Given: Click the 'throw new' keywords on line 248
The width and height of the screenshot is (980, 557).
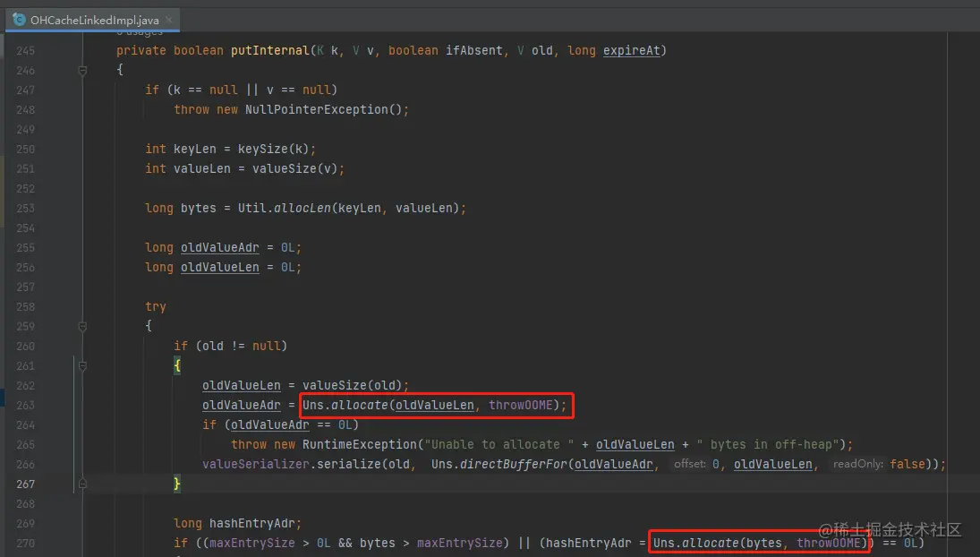Looking at the screenshot, I should tap(206, 109).
